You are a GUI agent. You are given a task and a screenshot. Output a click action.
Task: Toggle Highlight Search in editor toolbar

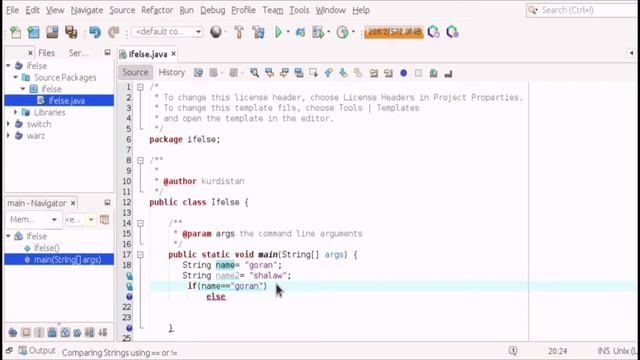(299, 73)
